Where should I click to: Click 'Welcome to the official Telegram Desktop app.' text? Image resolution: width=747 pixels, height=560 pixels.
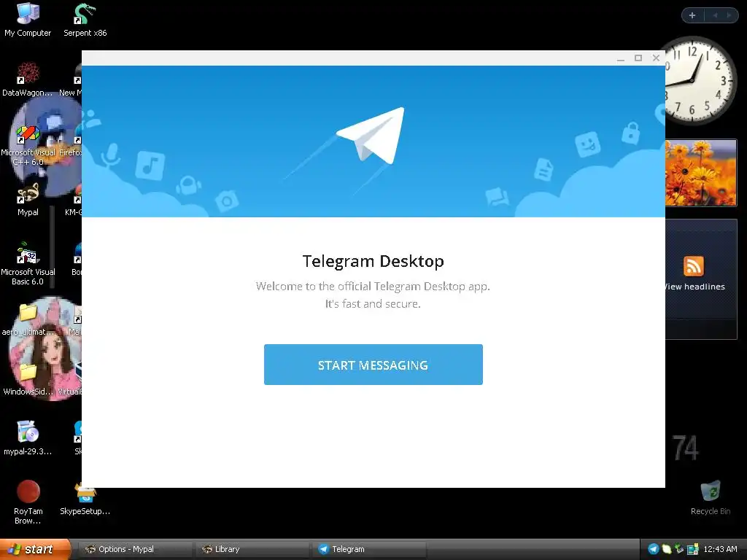(x=373, y=286)
